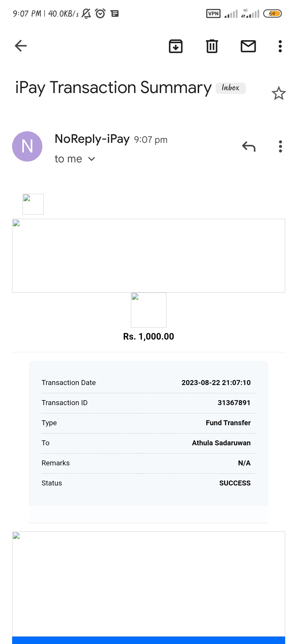The height and width of the screenshot is (644, 297).
Task: Delete the email with trash icon
Action: [x=212, y=46]
